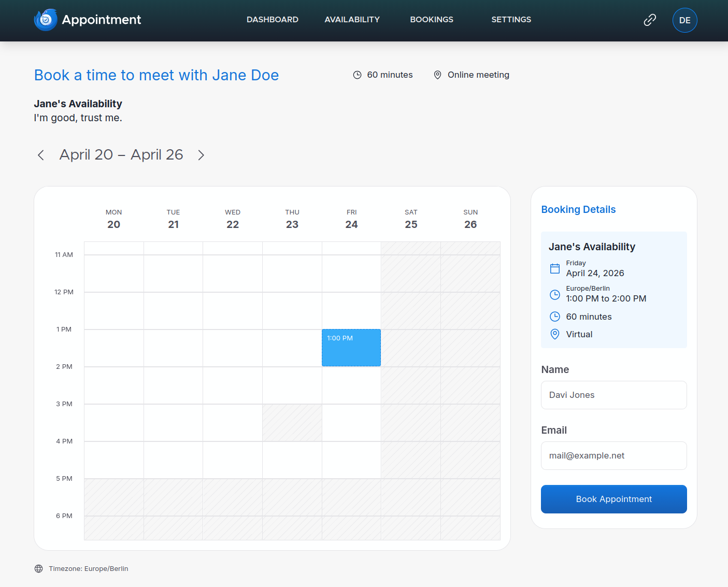The image size is (728, 587).
Task: Click the 6 PM time label
Action: tap(64, 516)
